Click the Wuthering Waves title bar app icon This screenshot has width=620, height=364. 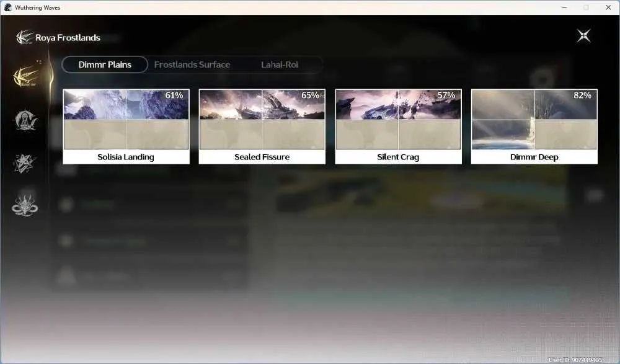[x=8, y=7]
